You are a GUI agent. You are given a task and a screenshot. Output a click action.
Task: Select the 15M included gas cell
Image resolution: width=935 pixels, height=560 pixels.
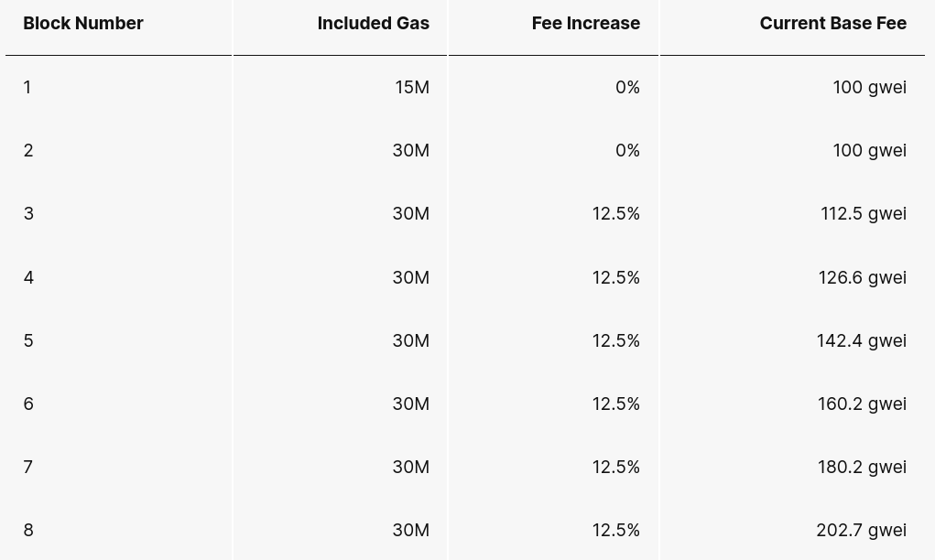(412, 88)
